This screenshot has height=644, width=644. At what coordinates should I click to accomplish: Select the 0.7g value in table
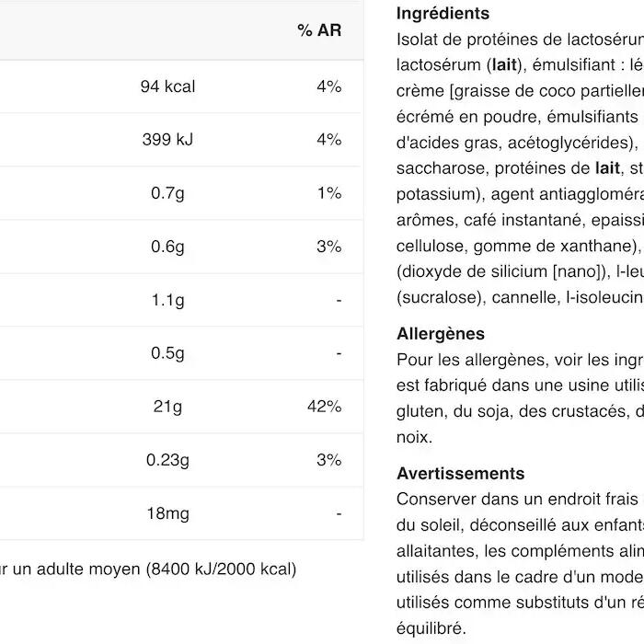click(x=167, y=193)
